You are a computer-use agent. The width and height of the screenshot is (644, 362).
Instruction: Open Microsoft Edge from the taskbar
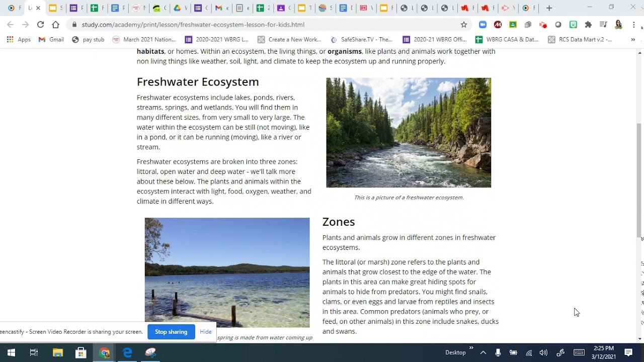click(x=127, y=352)
